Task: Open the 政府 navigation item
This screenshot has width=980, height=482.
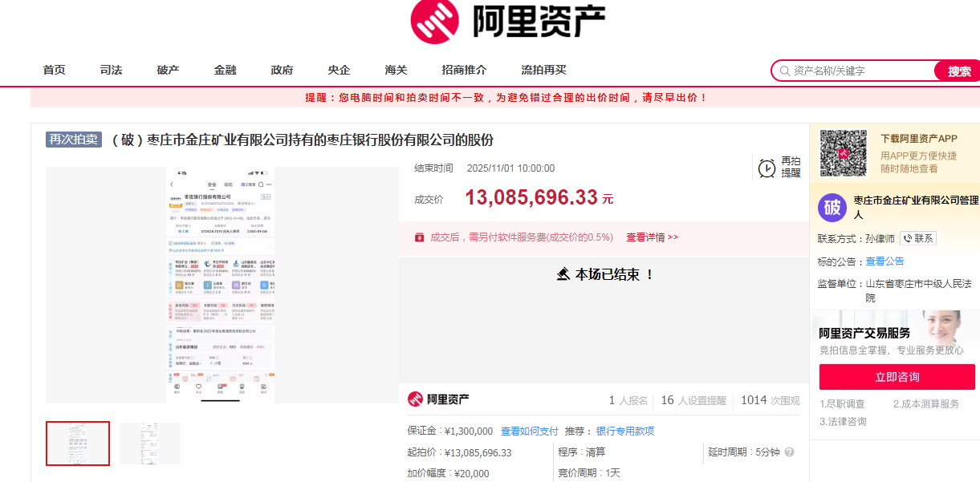Action: click(x=283, y=70)
